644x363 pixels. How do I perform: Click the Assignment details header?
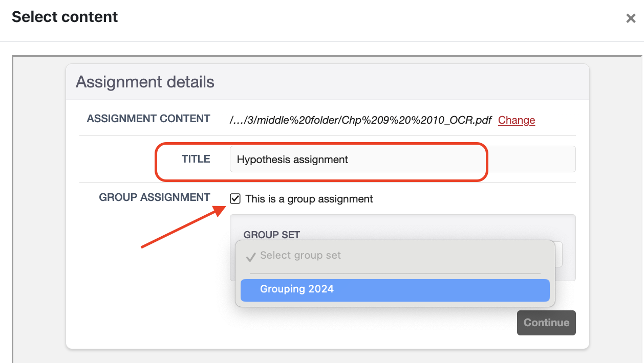point(145,82)
